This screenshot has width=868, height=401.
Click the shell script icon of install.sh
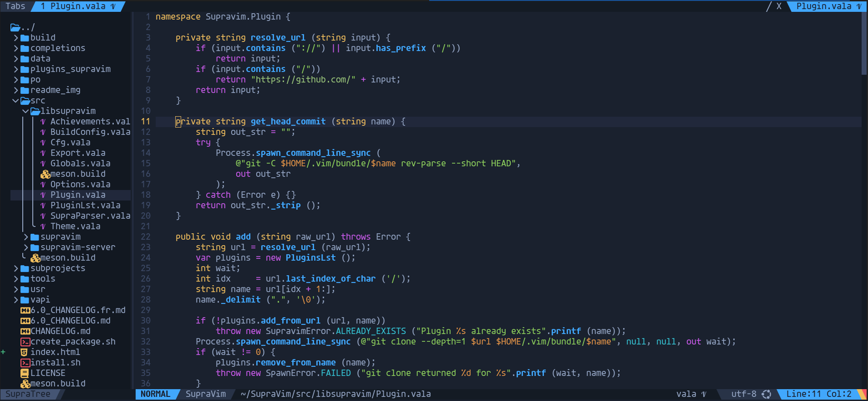point(25,363)
